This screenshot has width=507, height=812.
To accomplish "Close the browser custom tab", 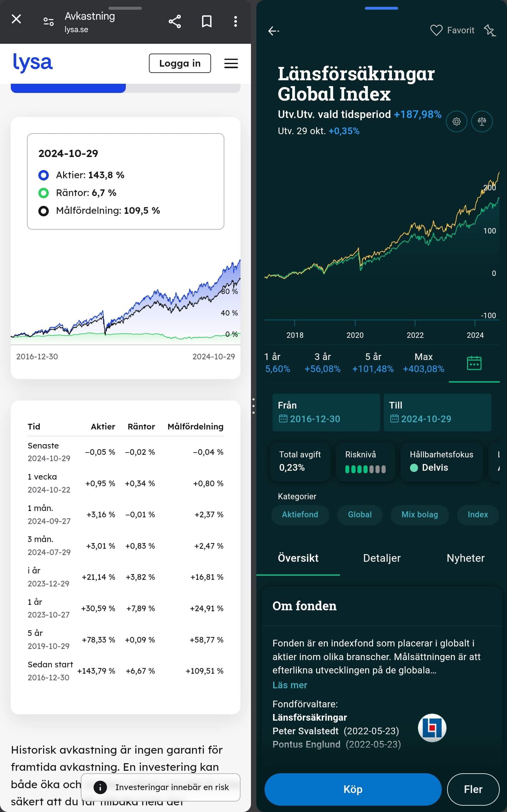I will [16, 19].
